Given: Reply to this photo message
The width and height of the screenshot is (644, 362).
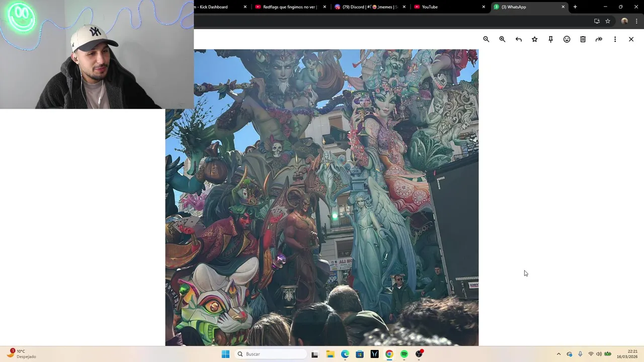Looking at the screenshot, I should (x=519, y=39).
